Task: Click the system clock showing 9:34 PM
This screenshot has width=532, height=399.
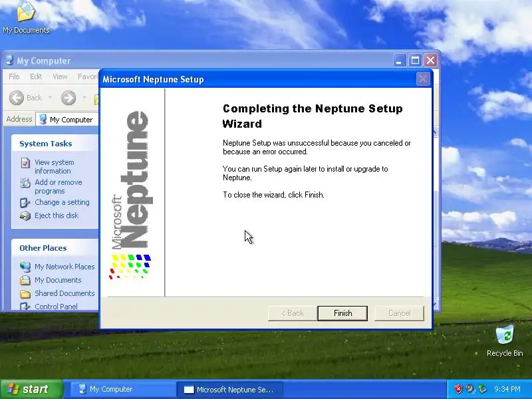Action: (507, 389)
